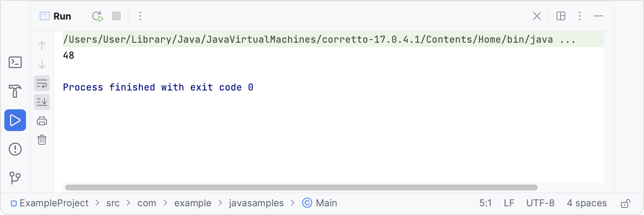
Task: Toggle Soft-Wrap for console output
Action: click(42, 84)
